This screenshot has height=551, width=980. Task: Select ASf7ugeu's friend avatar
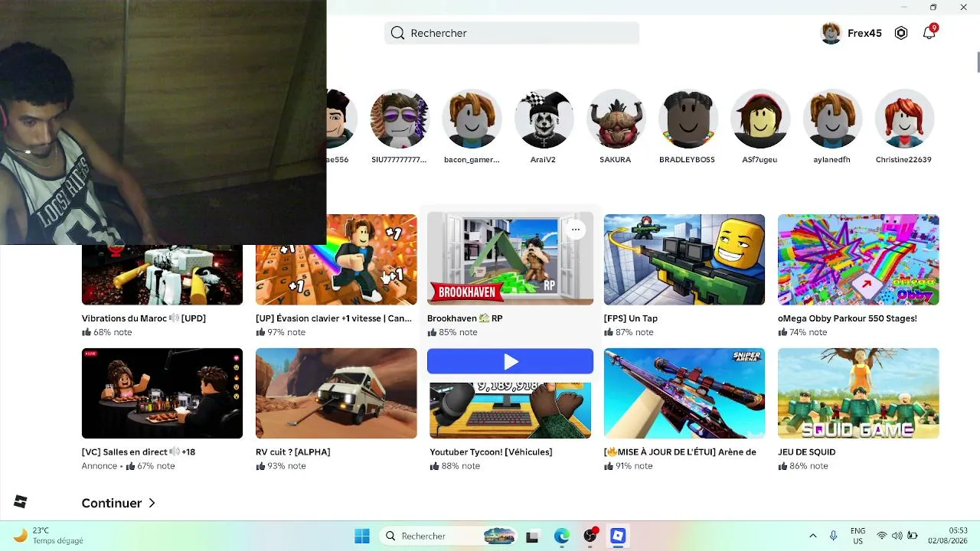pos(759,119)
